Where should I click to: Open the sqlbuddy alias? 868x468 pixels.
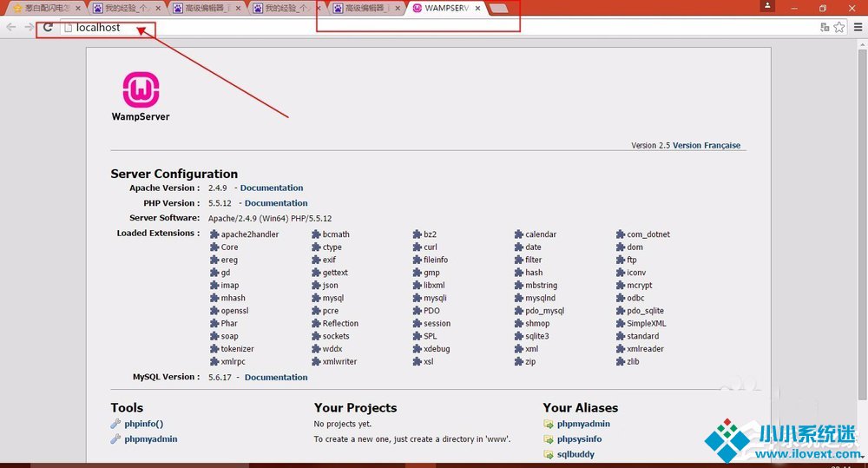(575, 454)
